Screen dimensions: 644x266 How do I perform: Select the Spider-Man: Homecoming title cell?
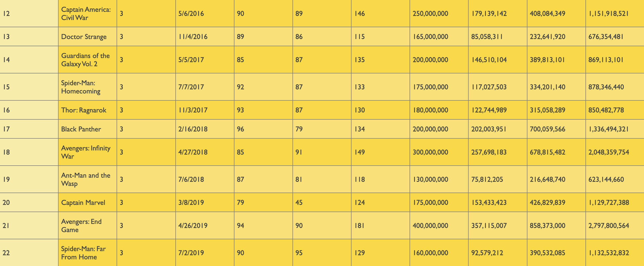point(87,87)
